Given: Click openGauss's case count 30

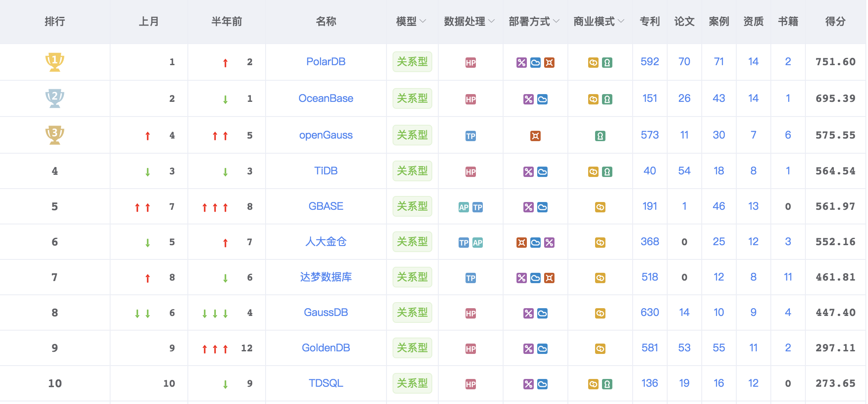Looking at the screenshot, I should pos(719,135).
